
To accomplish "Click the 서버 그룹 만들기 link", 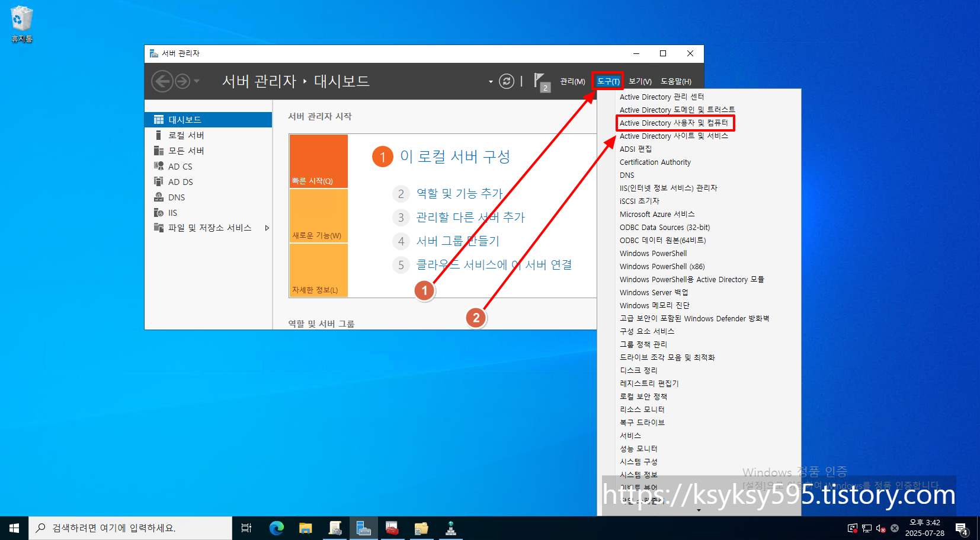I will (457, 241).
